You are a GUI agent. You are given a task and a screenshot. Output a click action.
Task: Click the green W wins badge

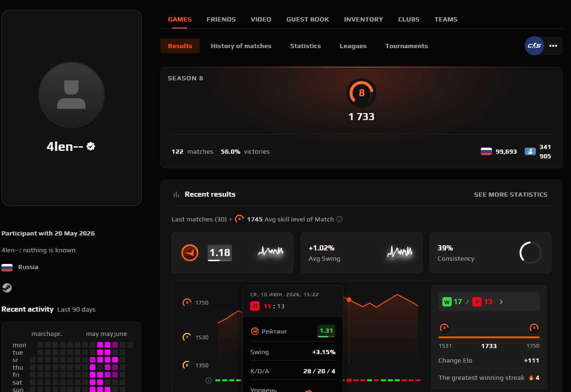click(447, 302)
